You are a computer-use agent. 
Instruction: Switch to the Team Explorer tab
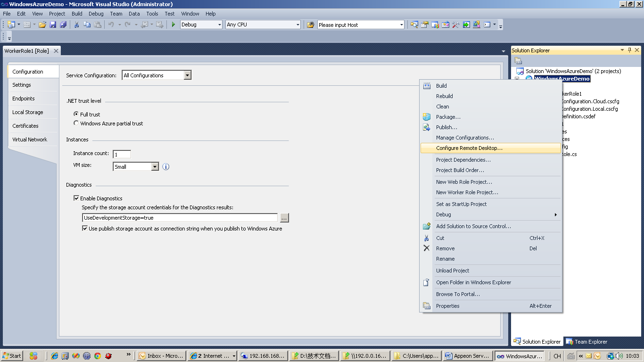[x=586, y=342]
